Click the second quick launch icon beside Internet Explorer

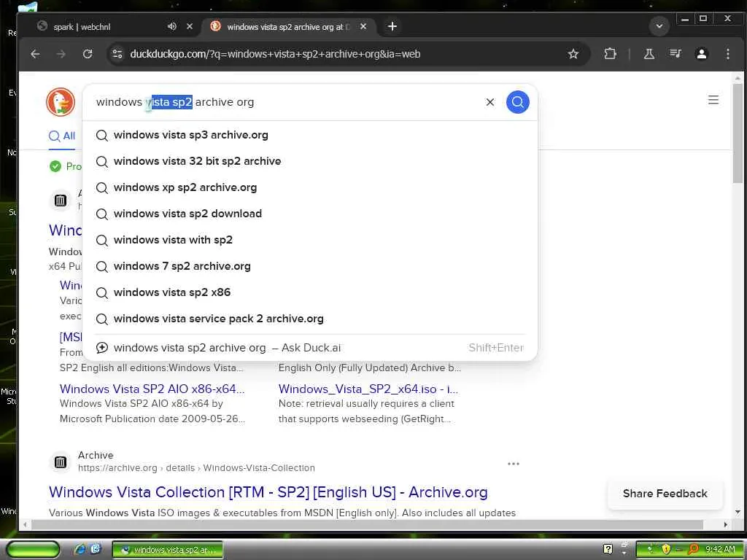[96, 549]
